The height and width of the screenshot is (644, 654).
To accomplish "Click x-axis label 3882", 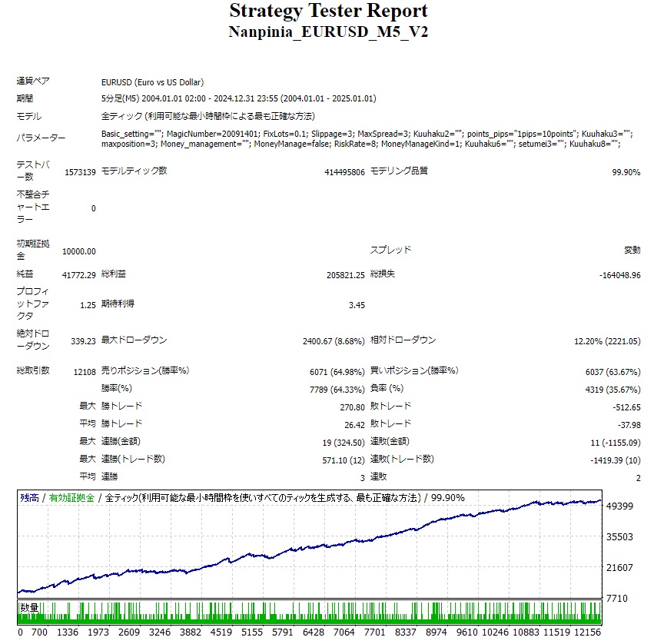I will tap(190, 632).
